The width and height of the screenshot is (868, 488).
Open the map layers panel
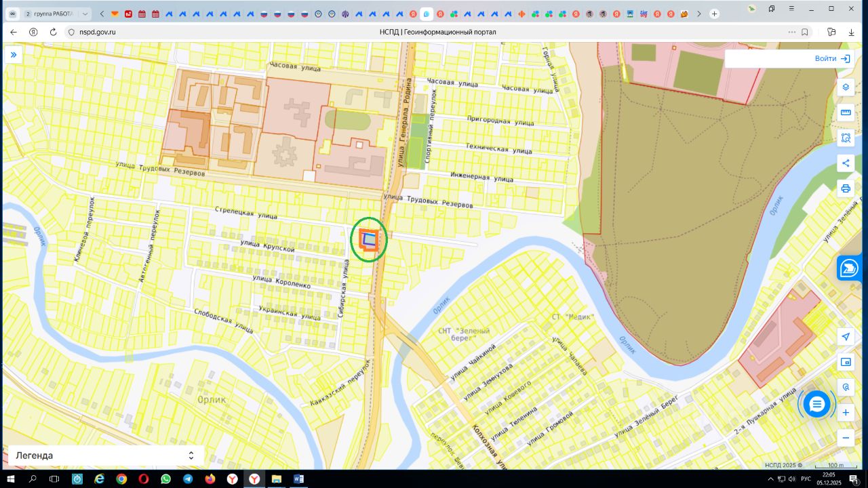846,87
